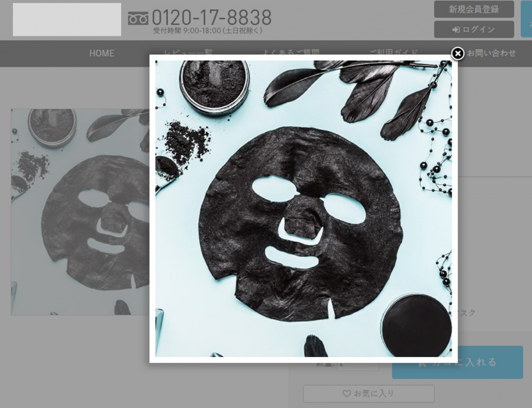Click the site logo placeholder
Image resolution: width=532 pixels, height=408 pixels.
67,20
